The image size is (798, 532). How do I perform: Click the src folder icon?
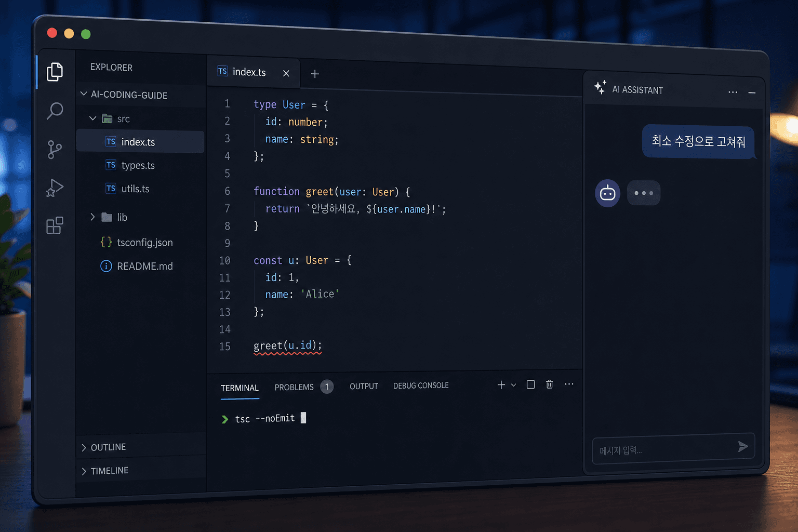108,118
